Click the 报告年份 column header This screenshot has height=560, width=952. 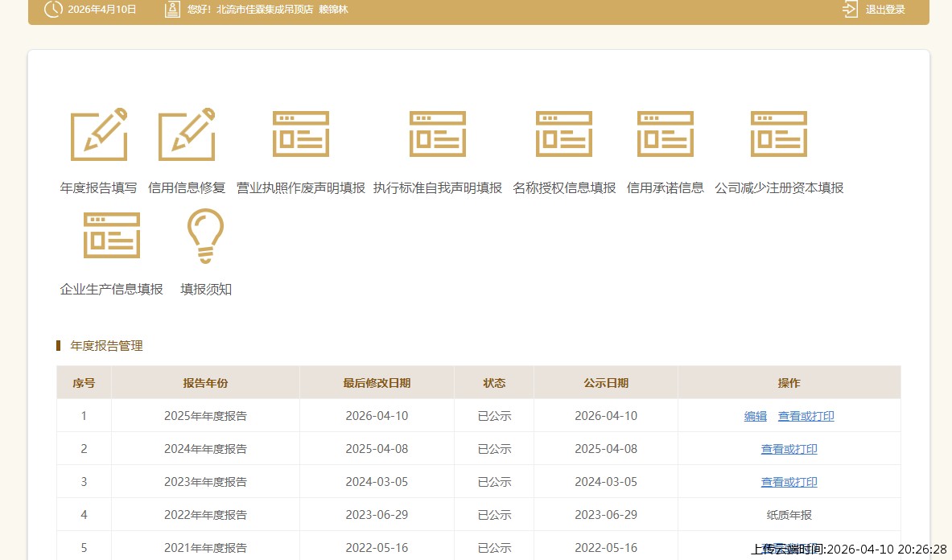coord(205,383)
